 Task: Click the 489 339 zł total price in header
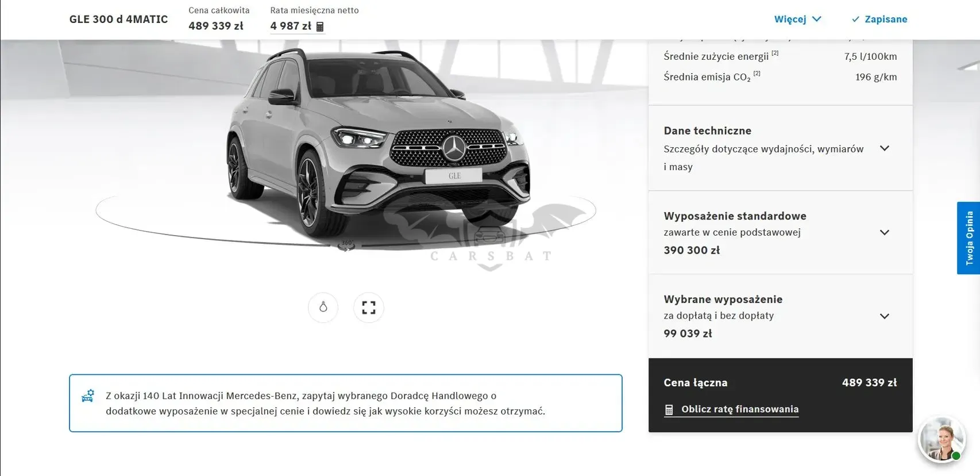pos(216,26)
